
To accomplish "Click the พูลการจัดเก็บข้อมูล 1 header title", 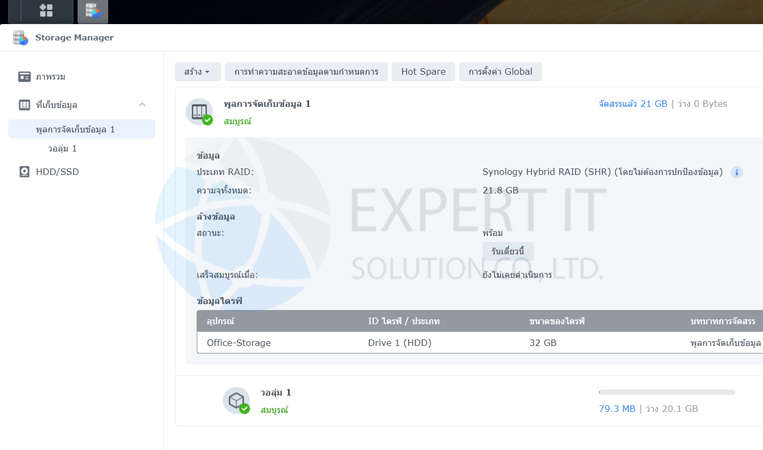I will [267, 104].
